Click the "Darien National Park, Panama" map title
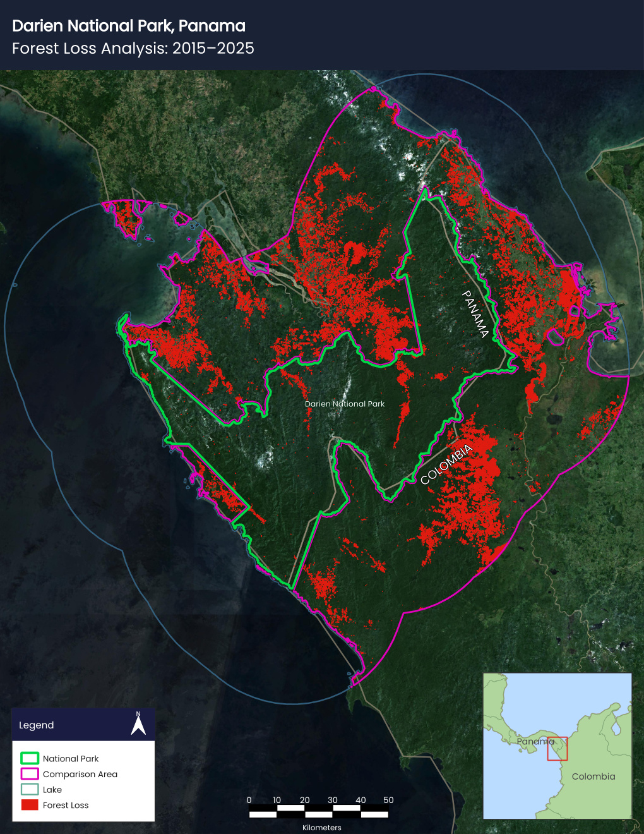This screenshot has height=834, width=644. (x=129, y=26)
